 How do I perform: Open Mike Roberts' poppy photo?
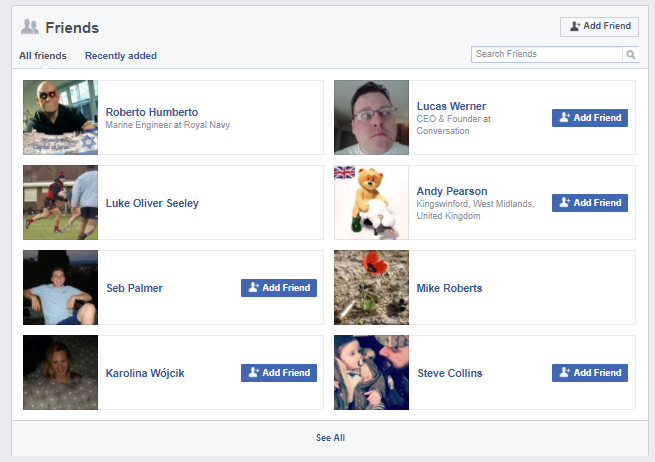coord(371,287)
